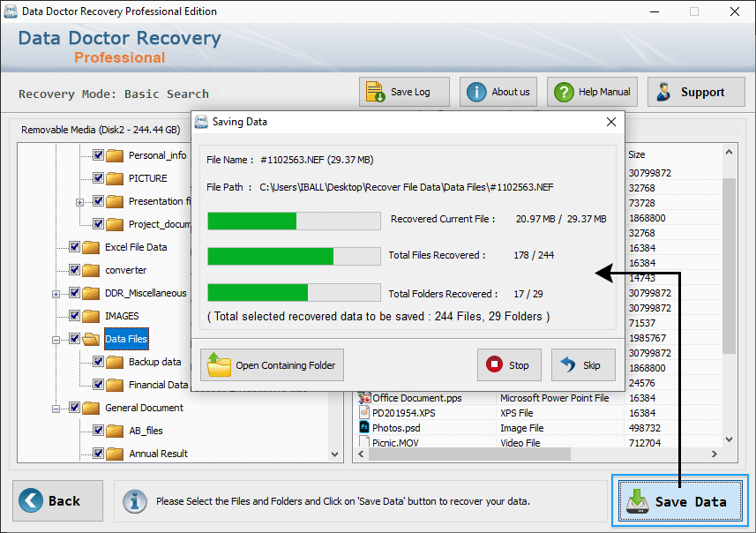Image resolution: width=756 pixels, height=533 pixels.
Task: Uncheck the Excel File Data checkbox
Action: [x=74, y=246]
